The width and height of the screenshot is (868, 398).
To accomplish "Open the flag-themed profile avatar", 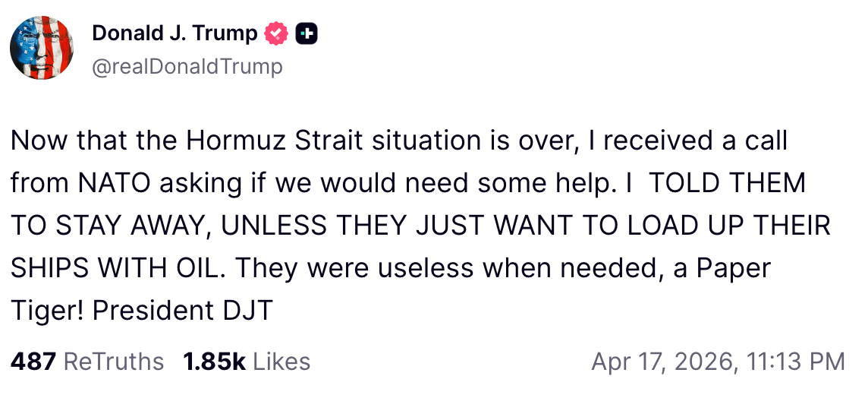I will (x=42, y=47).
